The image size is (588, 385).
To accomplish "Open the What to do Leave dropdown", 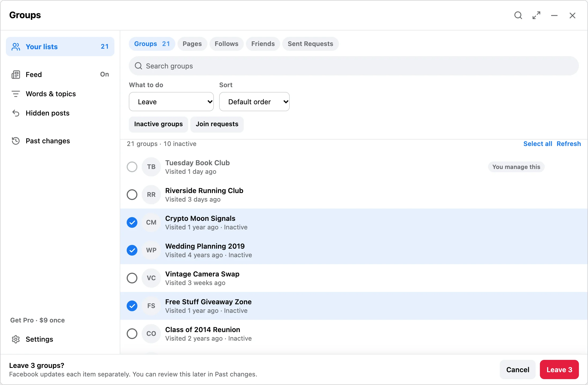I will pos(171,102).
